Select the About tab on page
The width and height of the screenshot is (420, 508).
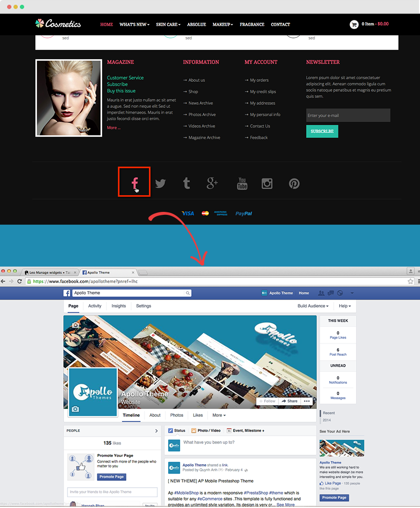(155, 415)
